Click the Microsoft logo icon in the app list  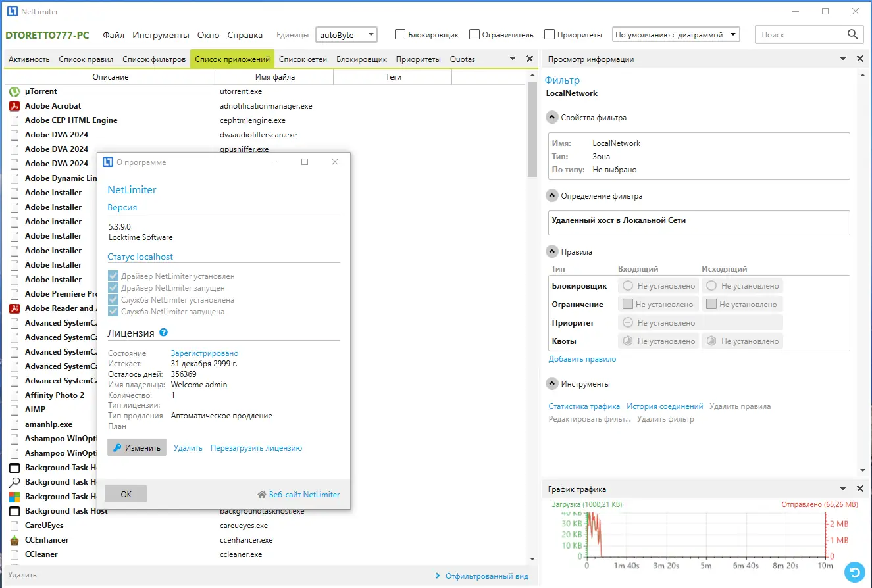[x=14, y=497]
